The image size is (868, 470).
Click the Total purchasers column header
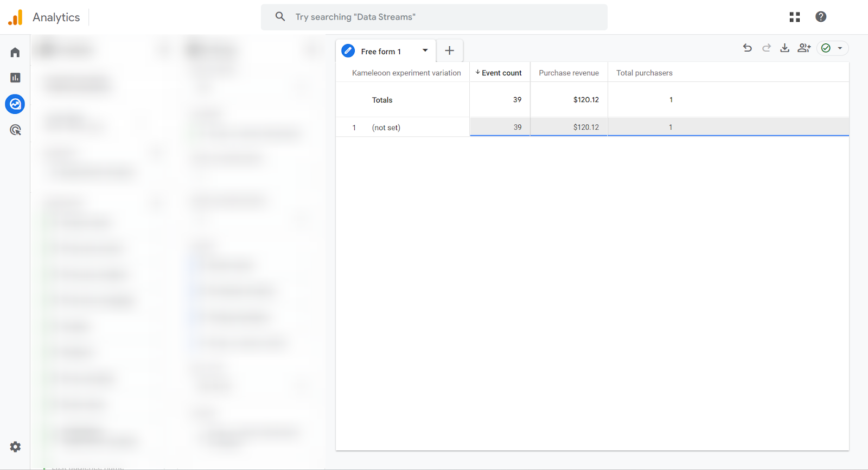click(644, 73)
